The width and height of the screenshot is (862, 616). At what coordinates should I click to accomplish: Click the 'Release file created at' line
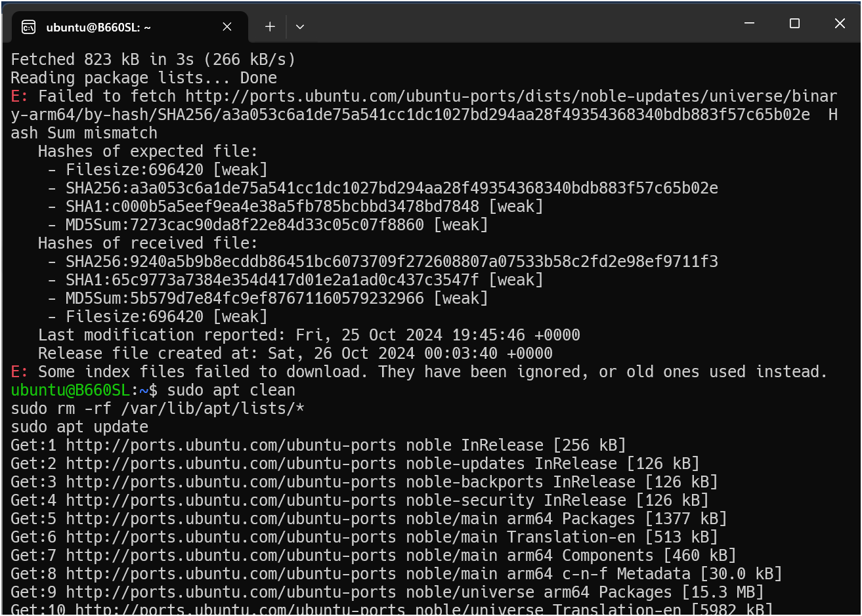point(295,354)
